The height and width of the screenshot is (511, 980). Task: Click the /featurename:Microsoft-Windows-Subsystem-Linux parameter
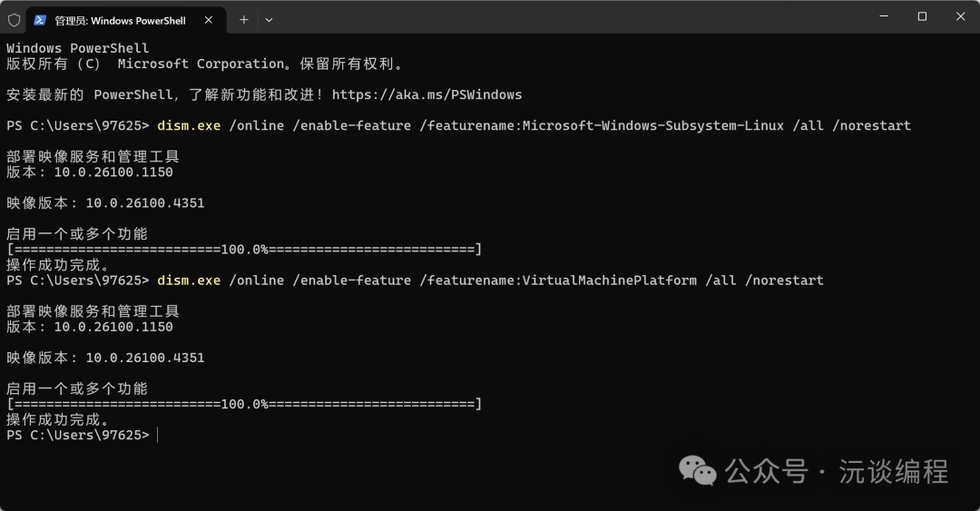tap(602, 125)
